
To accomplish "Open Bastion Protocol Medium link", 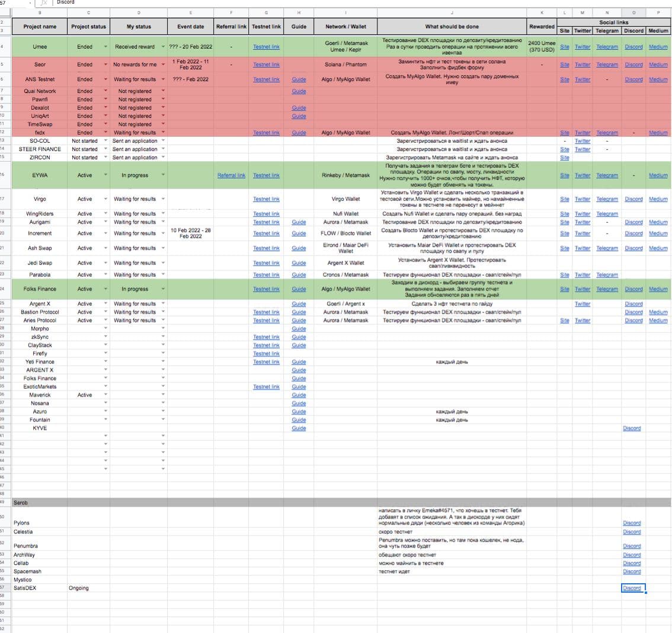I will 658,312.
